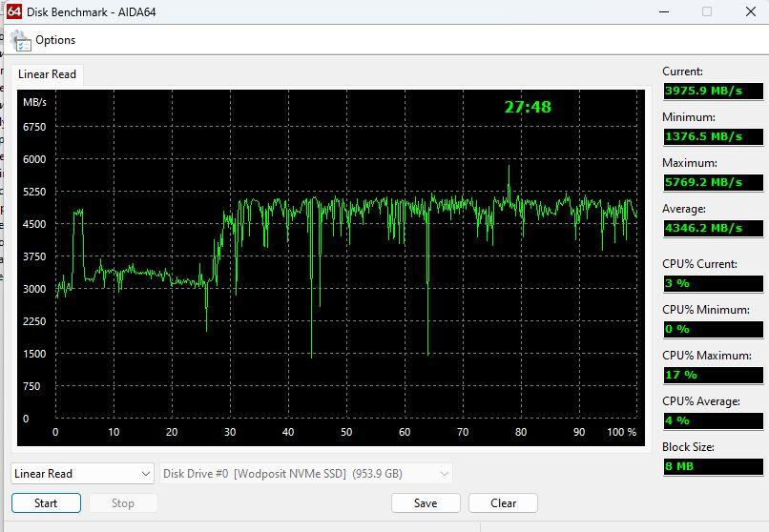The width and height of the screenshot is (769, 532).
Task: Click the MB/s axis label on graph
Action: pos(34,102)
